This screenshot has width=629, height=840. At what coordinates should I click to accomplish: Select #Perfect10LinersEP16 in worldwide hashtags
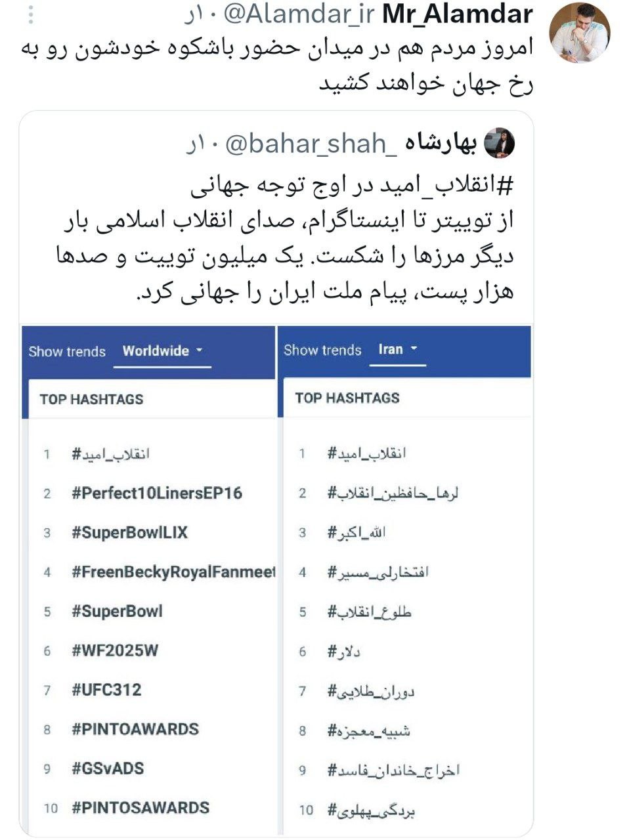pyautogui.click(x=157, y=493)
